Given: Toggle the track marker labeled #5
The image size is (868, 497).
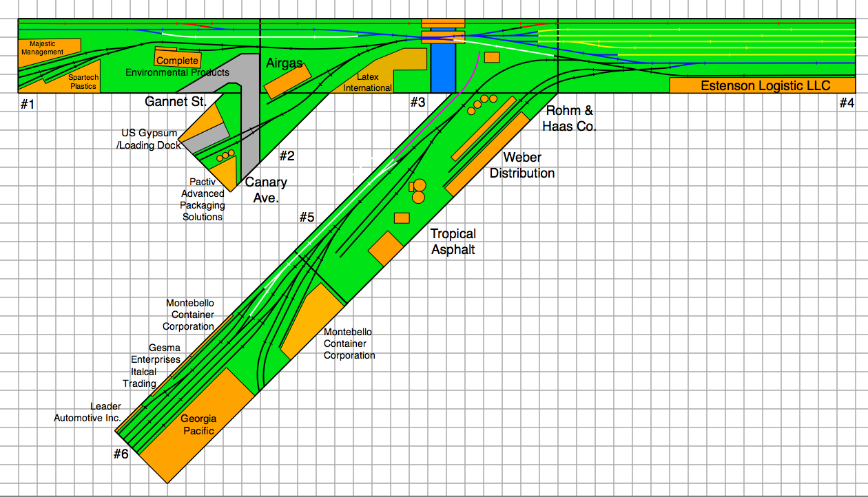Looking at the screenshot, I should [307, 217].
